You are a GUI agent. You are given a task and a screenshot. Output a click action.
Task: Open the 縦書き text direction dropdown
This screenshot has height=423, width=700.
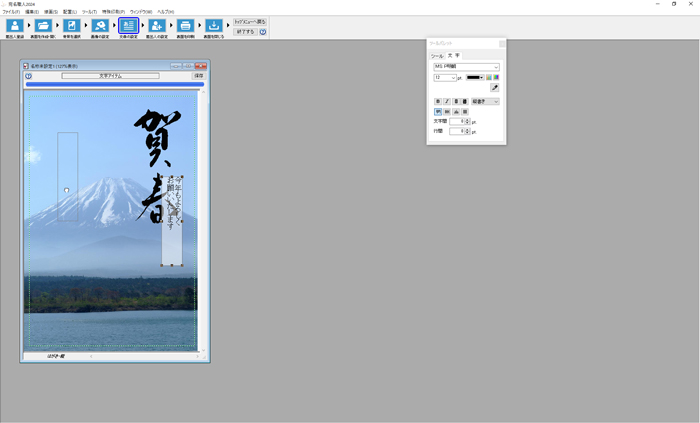coord(486,102)
